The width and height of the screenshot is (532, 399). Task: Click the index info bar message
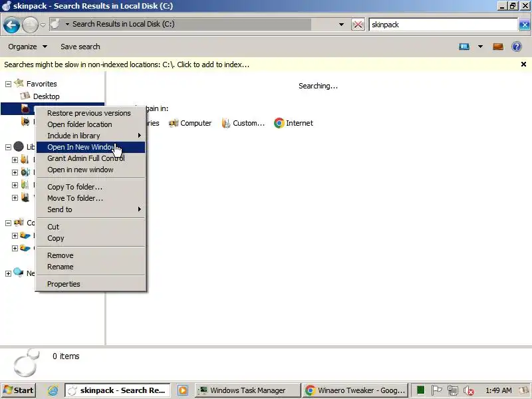[126, 65]
